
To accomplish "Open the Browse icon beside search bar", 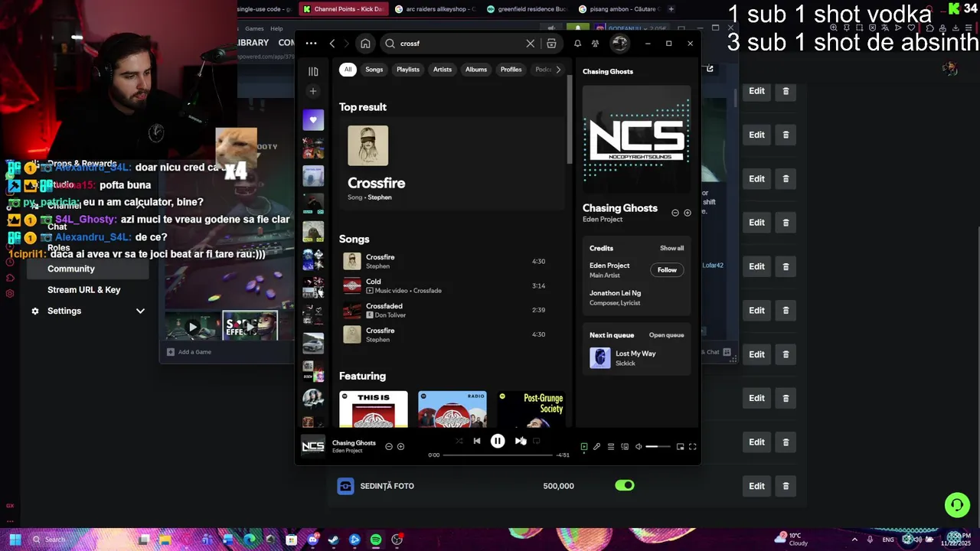I will coord(551,44).
